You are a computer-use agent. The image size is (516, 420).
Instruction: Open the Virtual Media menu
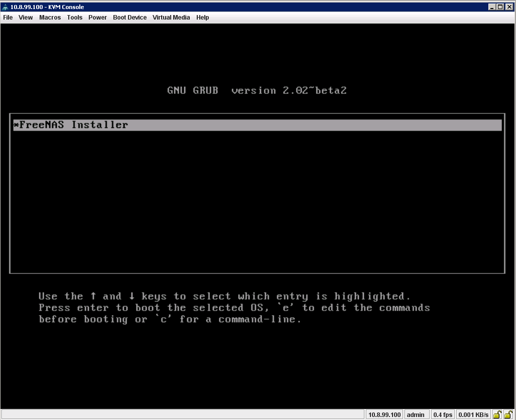171,18
